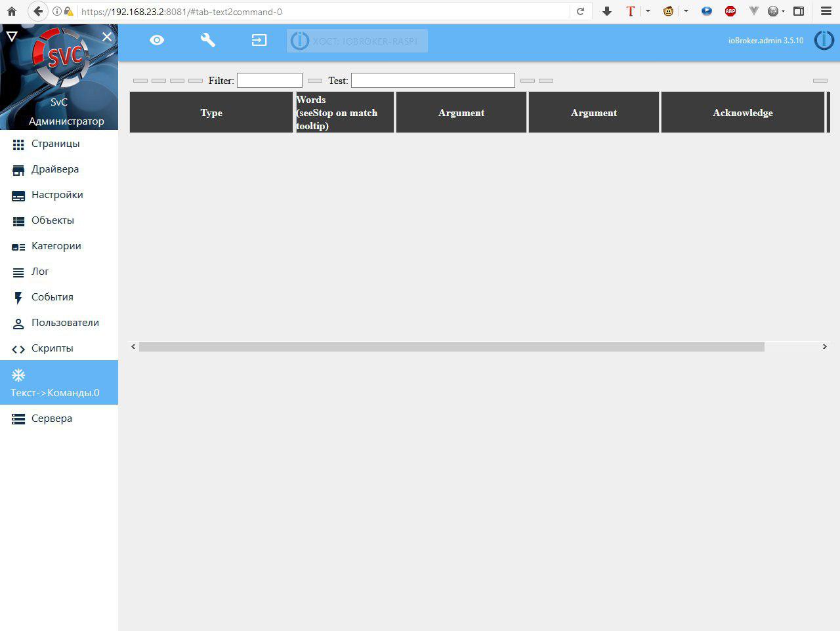The height and width of the screenshot is (631, 840).
Task: Click the person icon for Пользователи
Action: (x=18, y=323)
